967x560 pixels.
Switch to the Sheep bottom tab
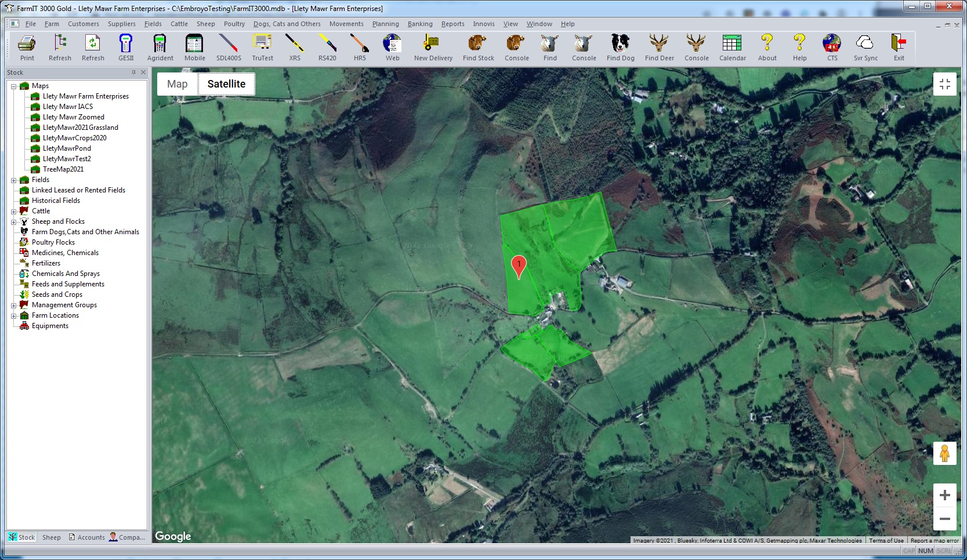(51, 537)
